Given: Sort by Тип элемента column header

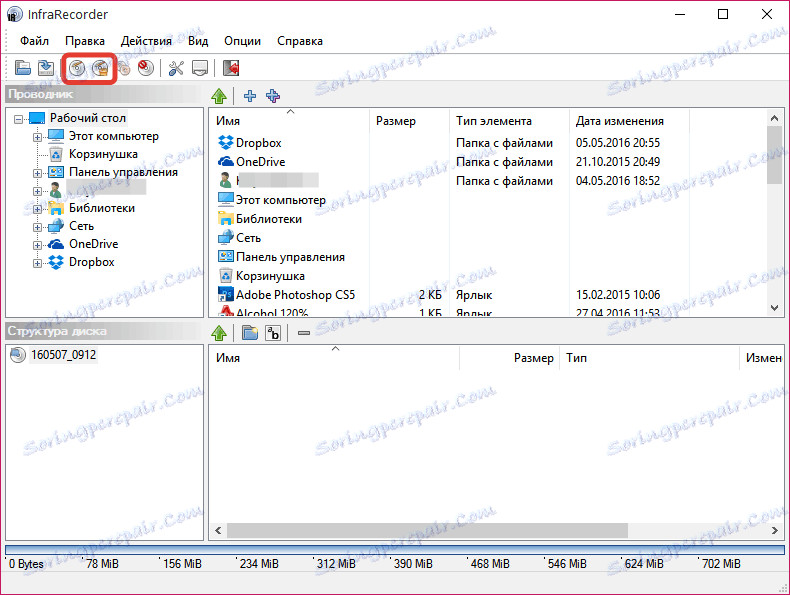Looking at the screenshot, I should pyautogui.click(x=509, y=121).
